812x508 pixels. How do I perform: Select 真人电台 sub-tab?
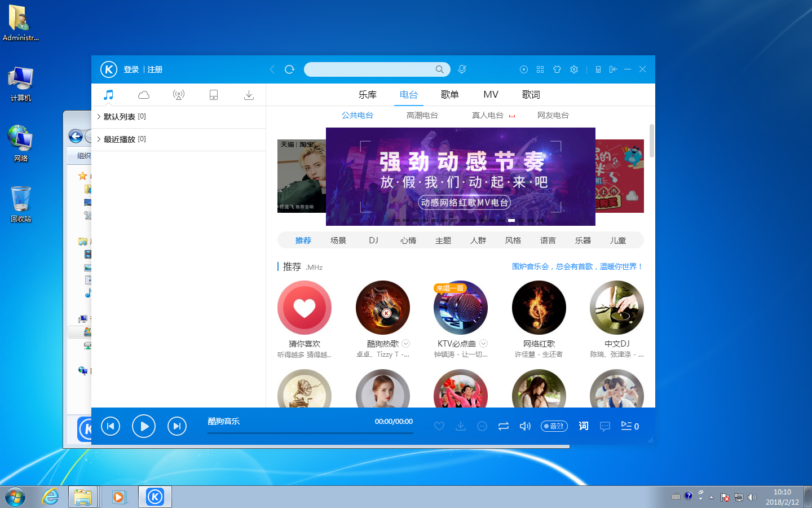[x=488, y=115]
